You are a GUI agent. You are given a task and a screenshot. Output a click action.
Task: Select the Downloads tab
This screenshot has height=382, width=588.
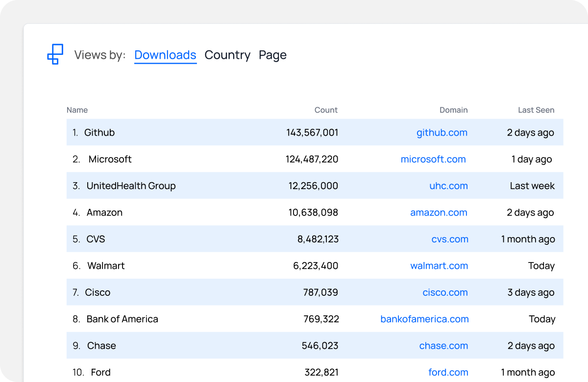pyautogui.click(x=165, y=55)
